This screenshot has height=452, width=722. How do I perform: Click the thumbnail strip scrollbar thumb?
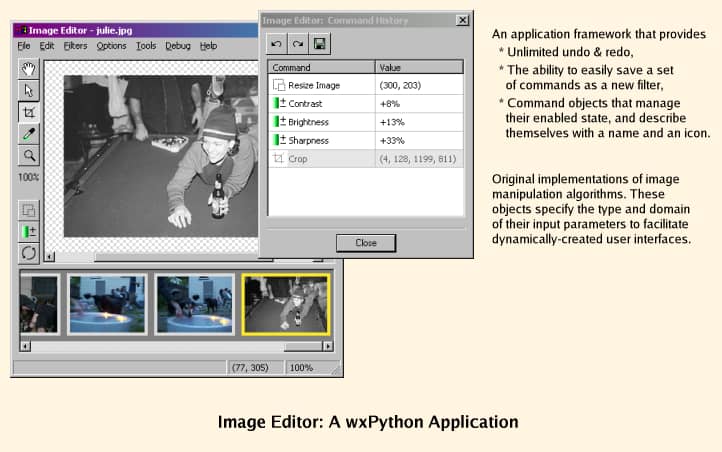[x=303, y=346]
